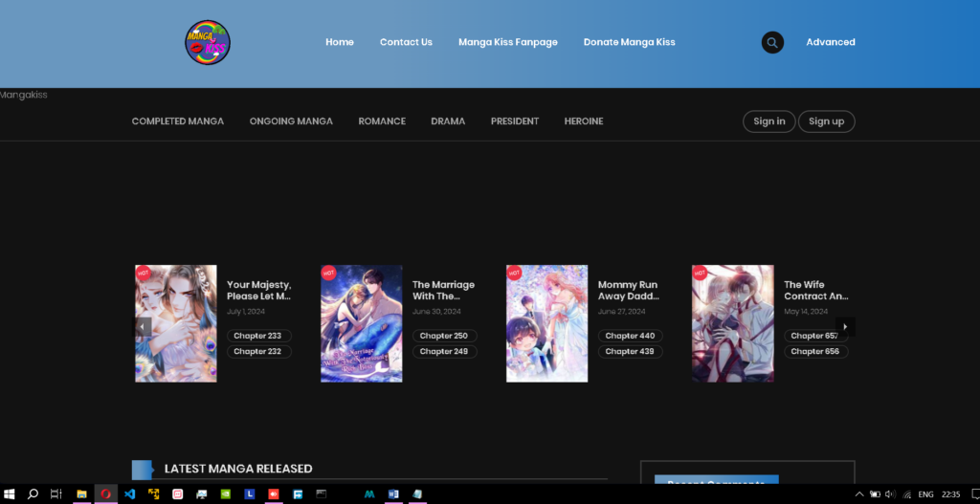Screen dimensions: 980x504
Task: Open the yellow flowchart app in taskbar
Action: coord(153,494)
